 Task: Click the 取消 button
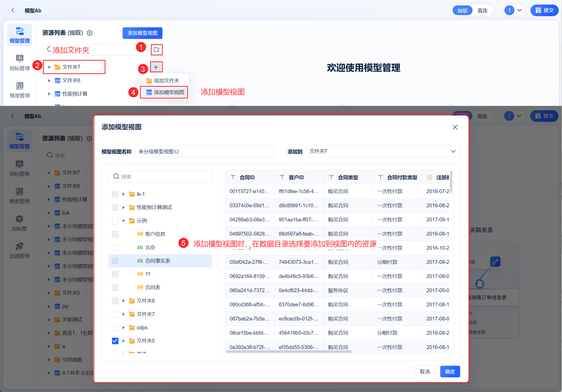tap(425, 372)
